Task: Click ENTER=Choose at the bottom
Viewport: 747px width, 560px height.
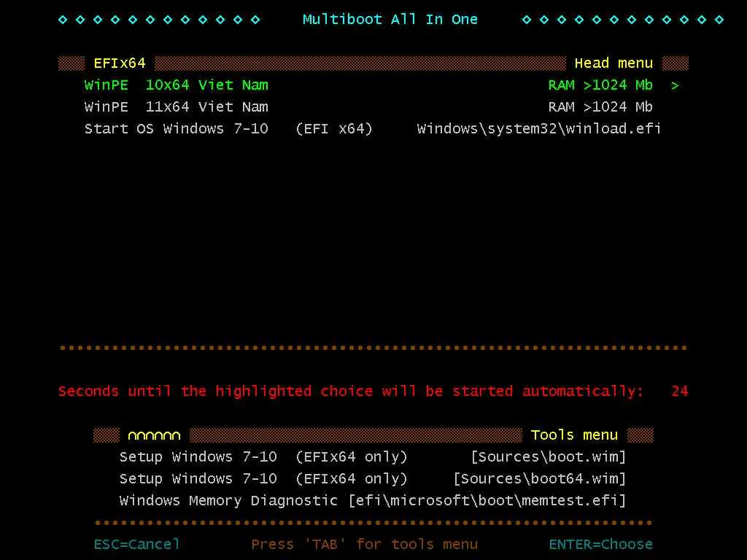Action: [x=600, y=544]
